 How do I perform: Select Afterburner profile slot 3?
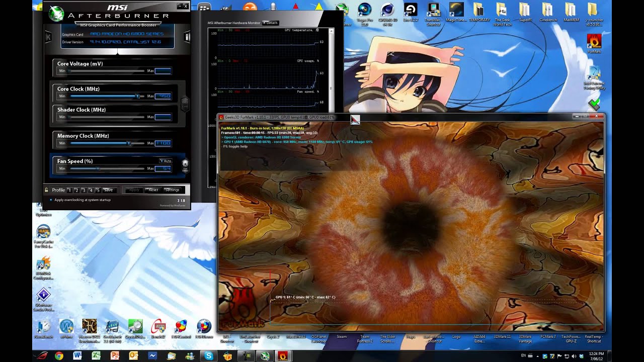[x=84, y=190]
